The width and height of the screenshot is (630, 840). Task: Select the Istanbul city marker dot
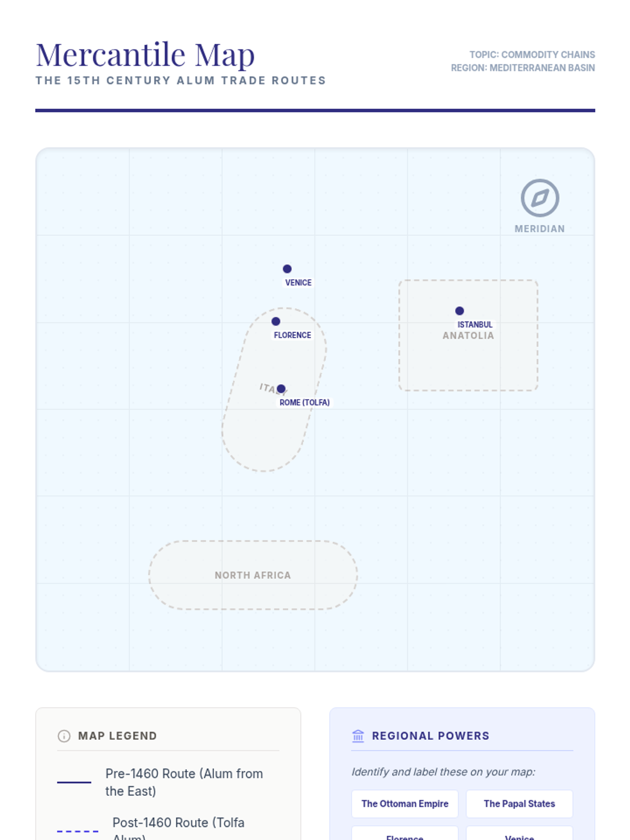459,311
